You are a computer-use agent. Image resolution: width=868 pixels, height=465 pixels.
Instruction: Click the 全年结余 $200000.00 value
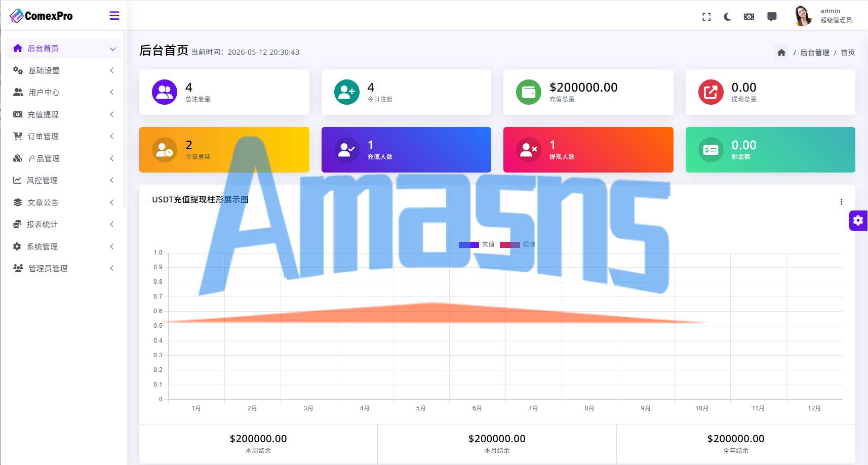coord(736,439)
